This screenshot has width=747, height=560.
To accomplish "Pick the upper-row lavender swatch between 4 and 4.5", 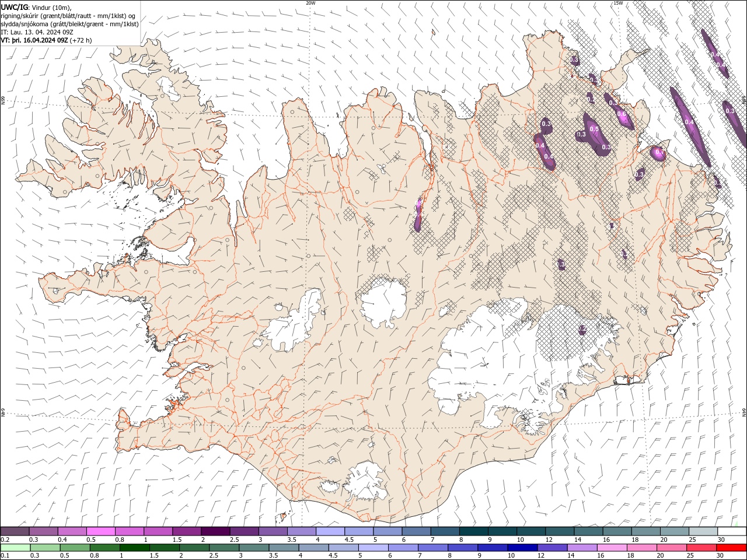I will [330, 531].
